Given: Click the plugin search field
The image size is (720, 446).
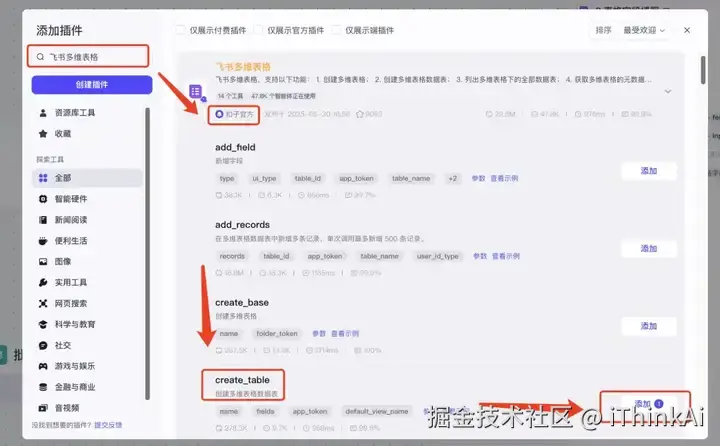Looking at the screenshot, I should pos(88,56).
